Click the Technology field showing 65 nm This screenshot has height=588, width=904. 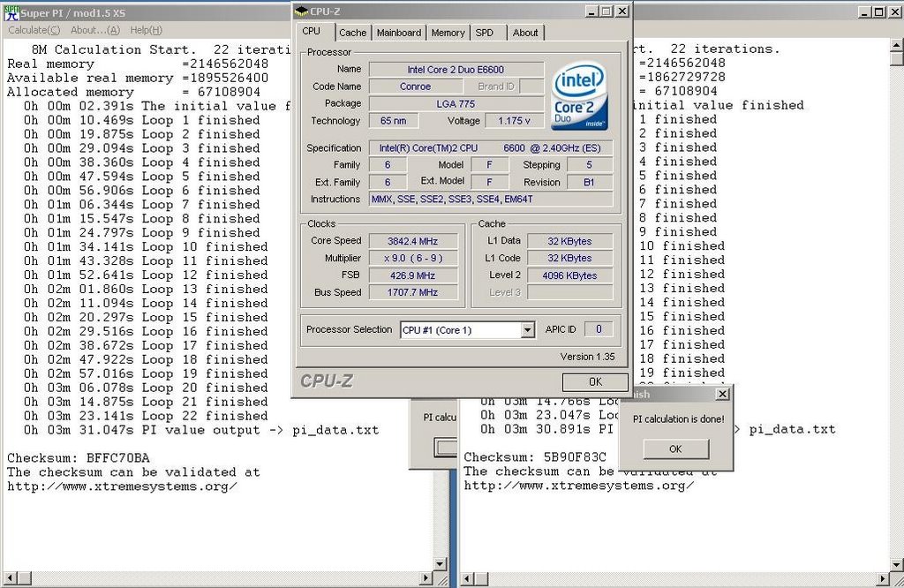coord(393,121)
